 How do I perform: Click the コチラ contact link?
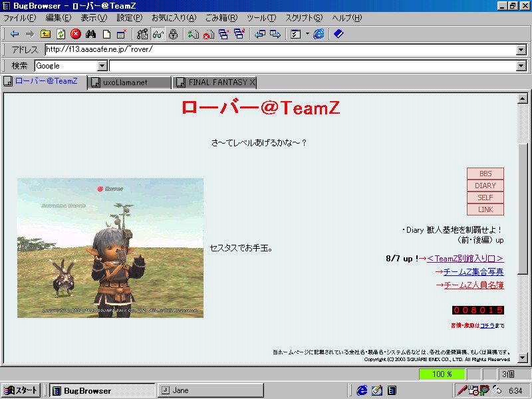pos(487,326)
